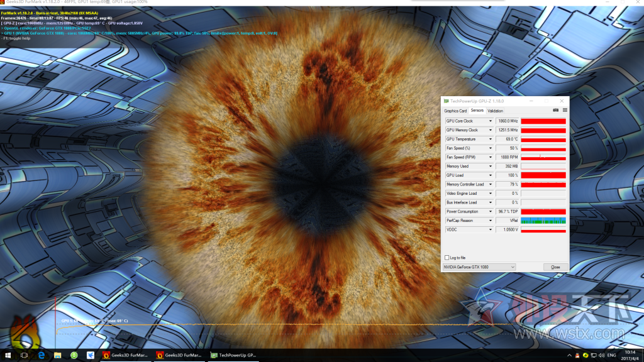This screenshot has height=362, width=644.
Task: Click the 1860.0 MHz core clock value
Action: (x=508, y=121)
